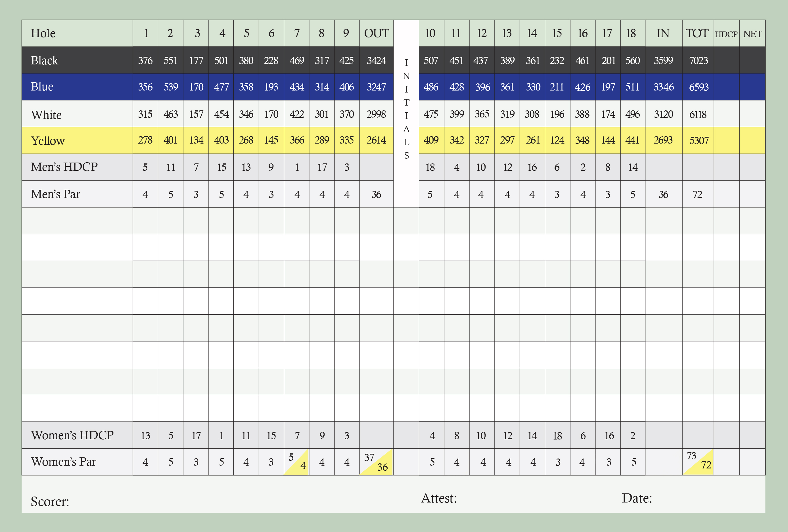The width and height of the screenshot is (788, 532).
Task: Click the Date field
Action: coord(692,499)
